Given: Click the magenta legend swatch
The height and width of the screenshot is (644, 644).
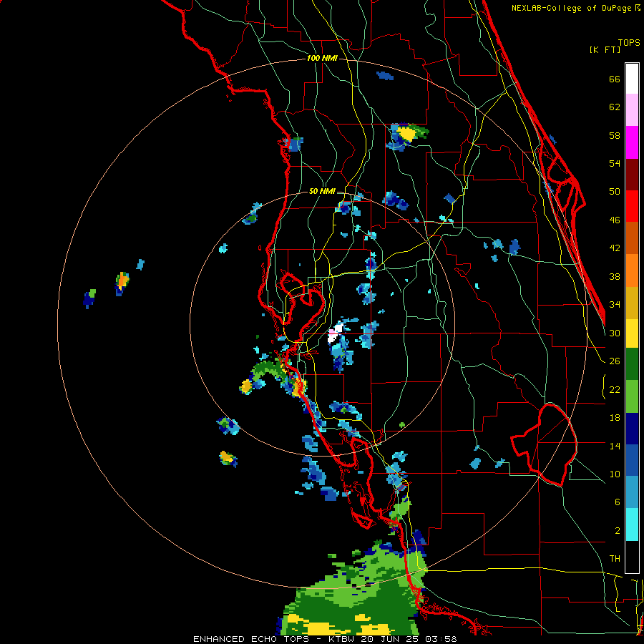Looking at the screenshot, I should coord(632,142).
